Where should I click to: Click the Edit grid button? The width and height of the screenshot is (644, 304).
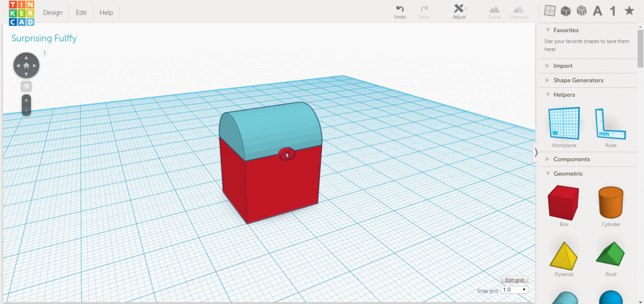514,280
